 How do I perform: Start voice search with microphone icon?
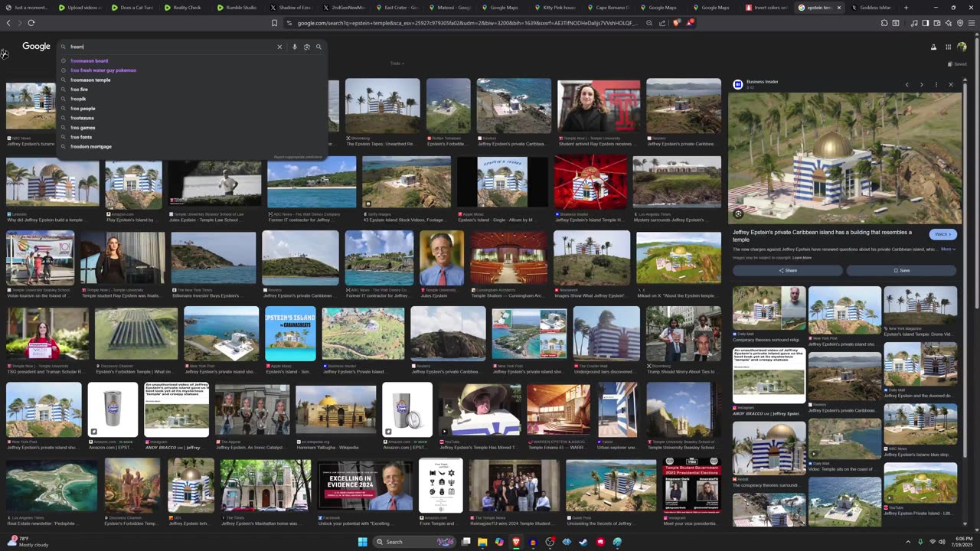295,47
